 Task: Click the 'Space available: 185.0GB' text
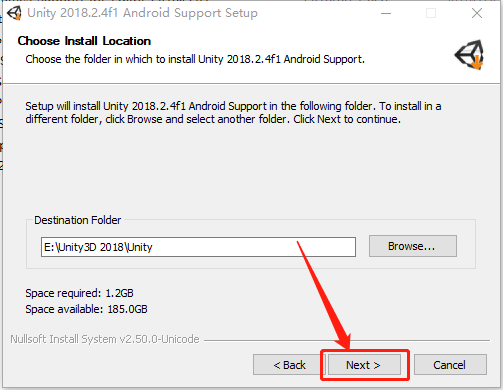(86, 309)
